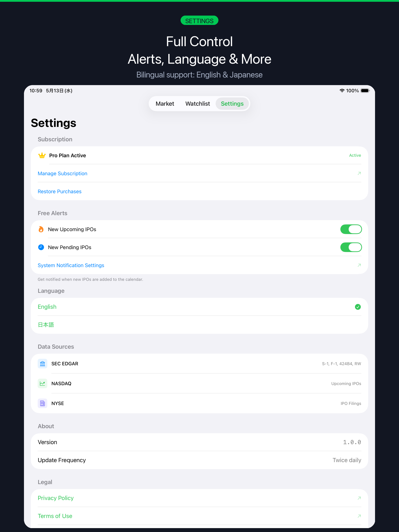Click the S-1, F-1, 424B4, RW text
The height and width of the screenshot is (532, 399).
pyautogui.click(x=342, y=364)
